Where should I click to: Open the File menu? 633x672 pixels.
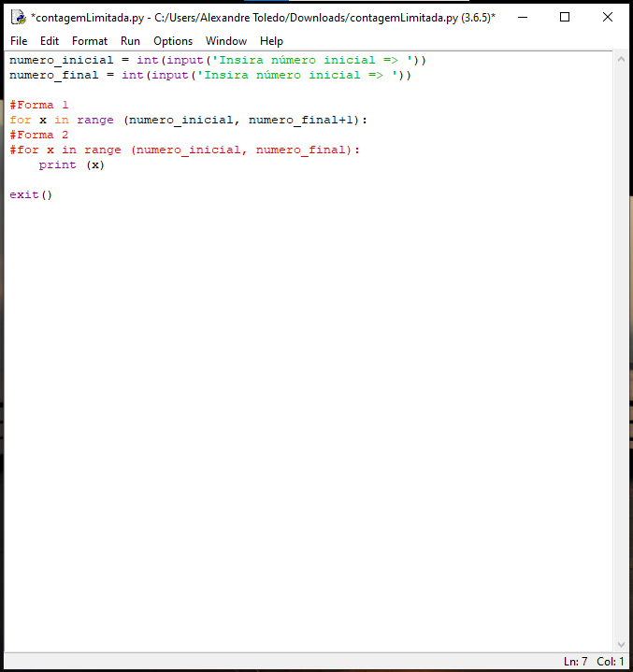(x=19, y=41)
